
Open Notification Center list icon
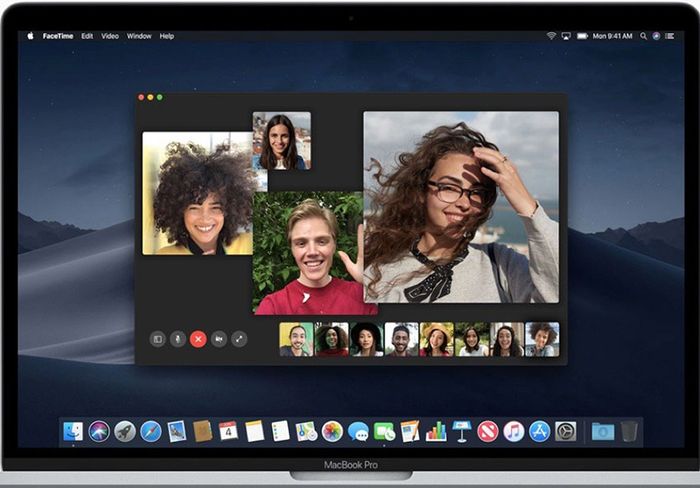coord(670,36)
